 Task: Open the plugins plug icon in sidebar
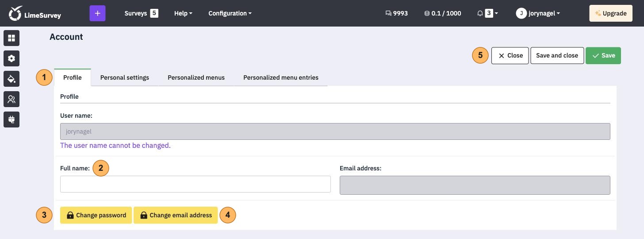pos(11,119)
